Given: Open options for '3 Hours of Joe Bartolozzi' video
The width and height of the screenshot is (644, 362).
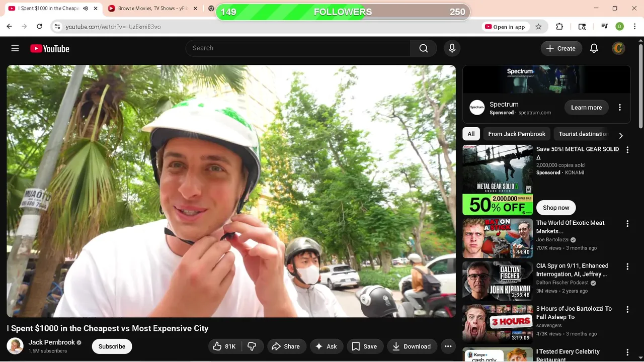Looking at the screenshot, I should [627, 310].
